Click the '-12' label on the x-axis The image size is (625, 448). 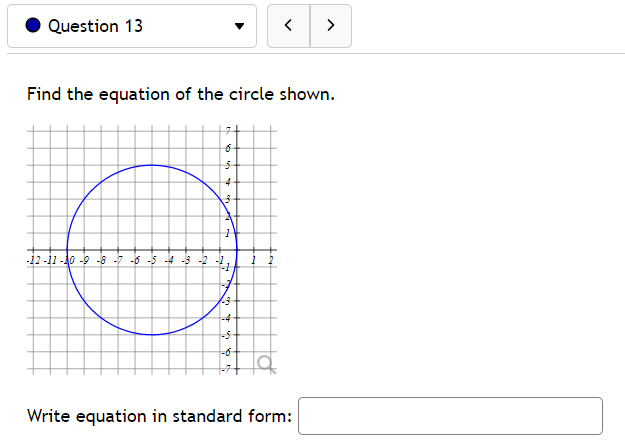tap(34, 260)
